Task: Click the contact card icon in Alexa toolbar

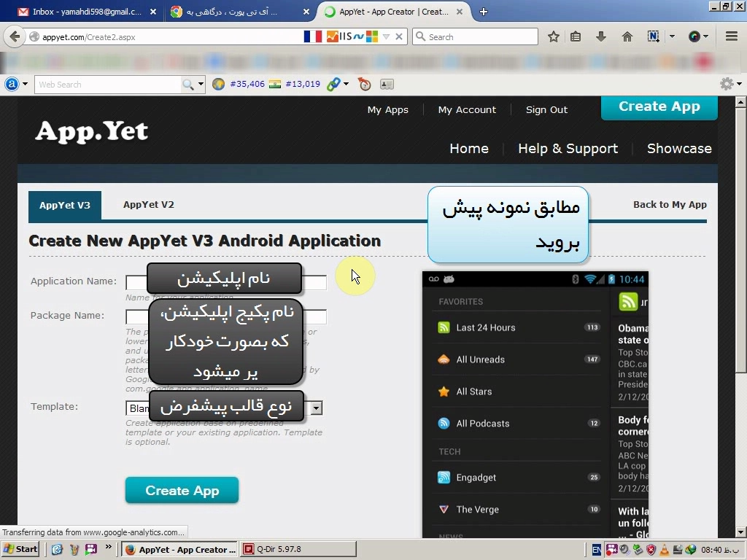Action: [x=387, y=85]
